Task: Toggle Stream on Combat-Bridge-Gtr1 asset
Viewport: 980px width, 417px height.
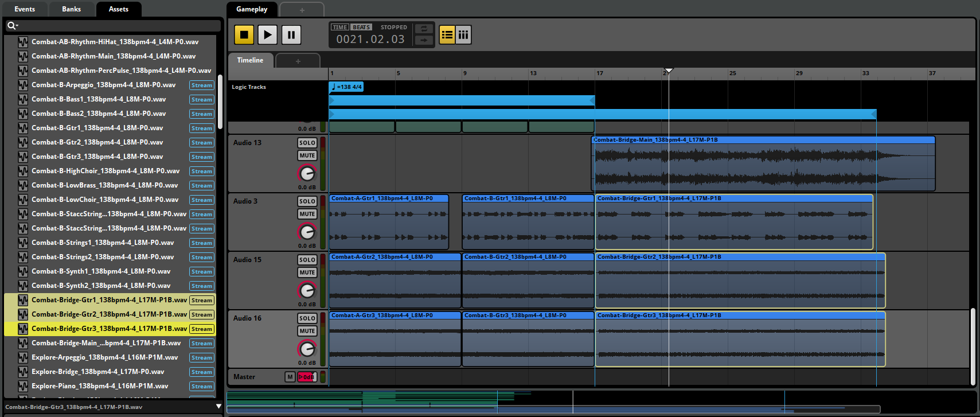Action: (202, 300)
